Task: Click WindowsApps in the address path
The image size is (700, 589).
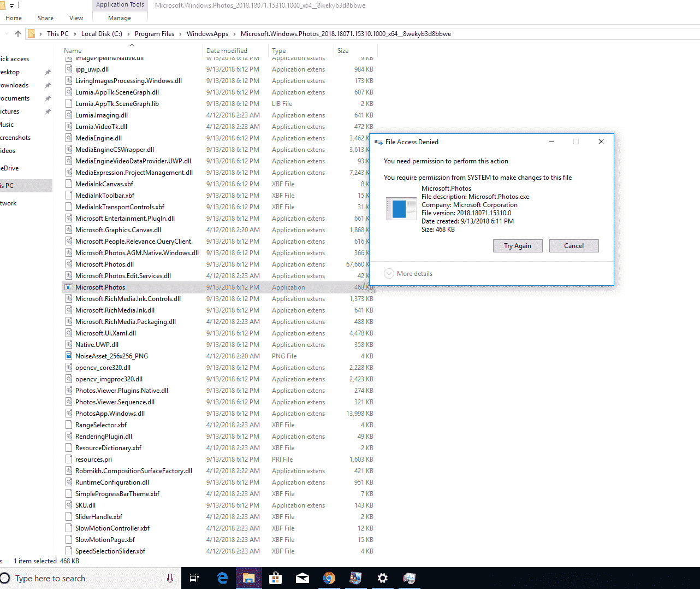Action: tap(207, 34)
